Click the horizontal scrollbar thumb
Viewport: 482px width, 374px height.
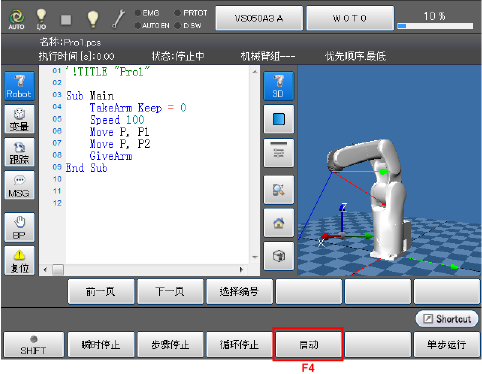tap(58, 269)
